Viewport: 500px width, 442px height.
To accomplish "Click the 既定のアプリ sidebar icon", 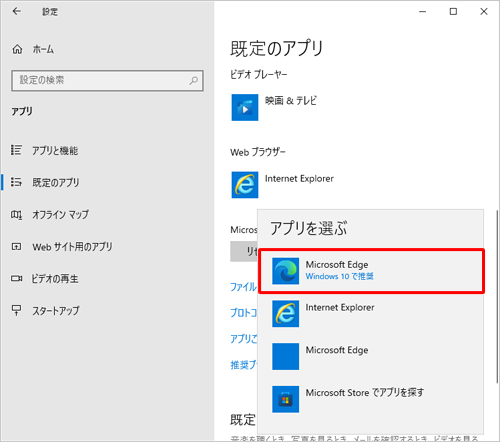I will (x=16, y=182).
